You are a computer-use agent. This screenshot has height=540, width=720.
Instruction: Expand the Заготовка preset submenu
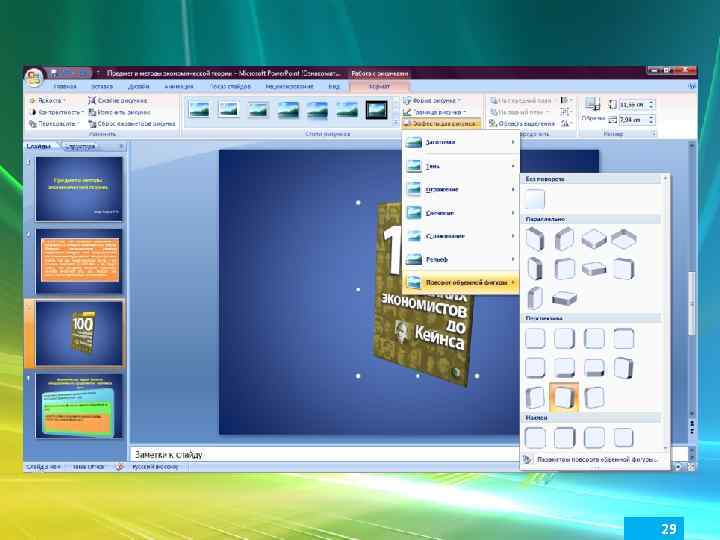click(x=461, y=142)
